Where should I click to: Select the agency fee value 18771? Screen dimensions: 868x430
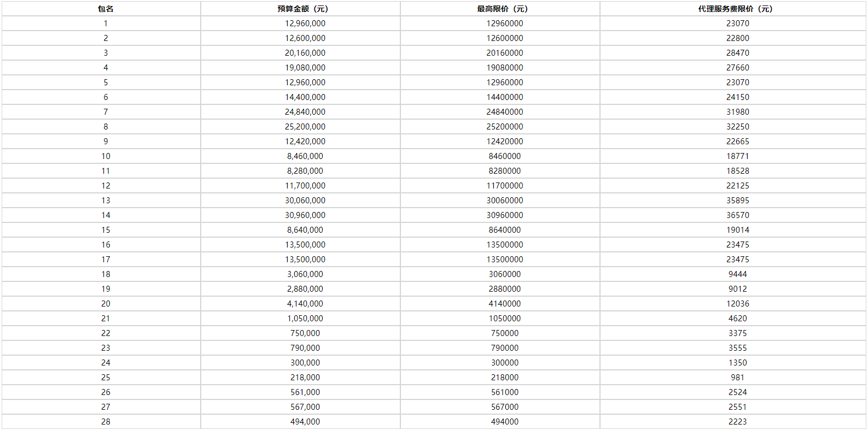coord(737,156)
